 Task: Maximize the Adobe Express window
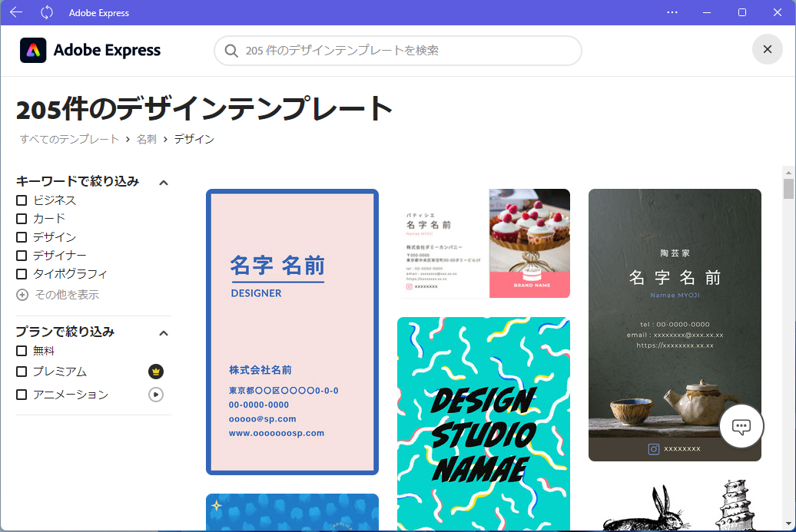click(742, 12)
